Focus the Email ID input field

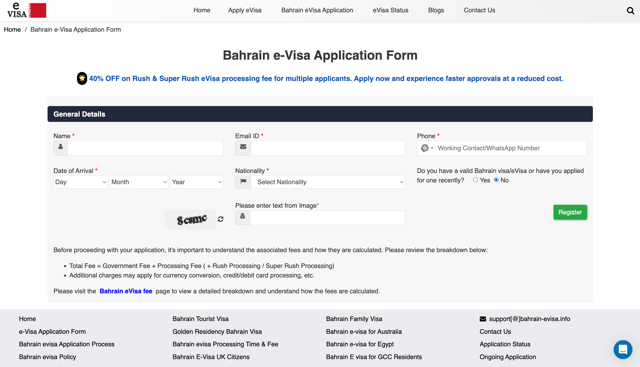point(328,148)
